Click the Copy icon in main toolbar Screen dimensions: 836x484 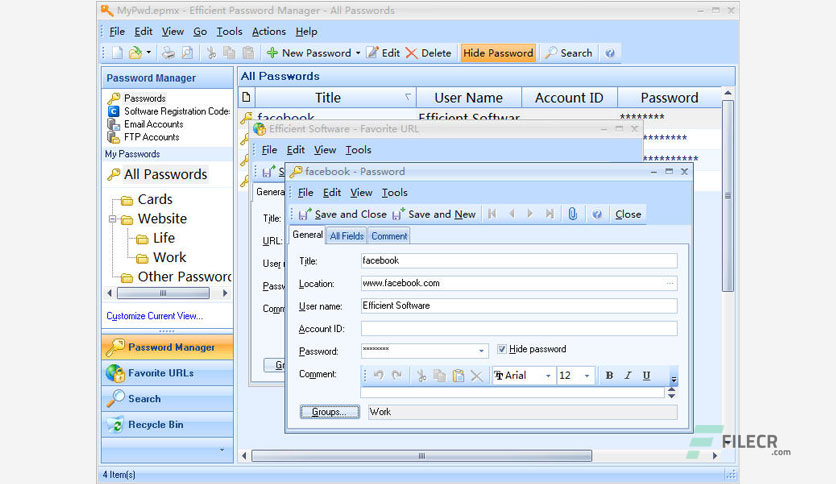coord(229,53)
